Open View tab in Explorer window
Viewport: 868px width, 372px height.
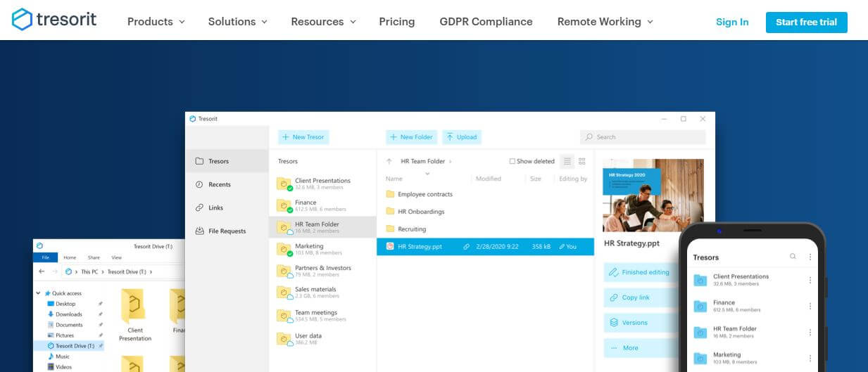tap(116, 257)
